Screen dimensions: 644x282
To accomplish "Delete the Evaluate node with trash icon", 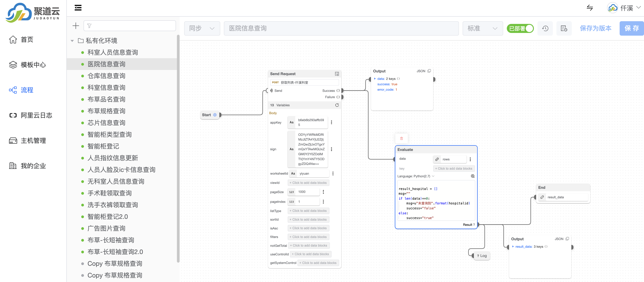I will coord(401,138).
